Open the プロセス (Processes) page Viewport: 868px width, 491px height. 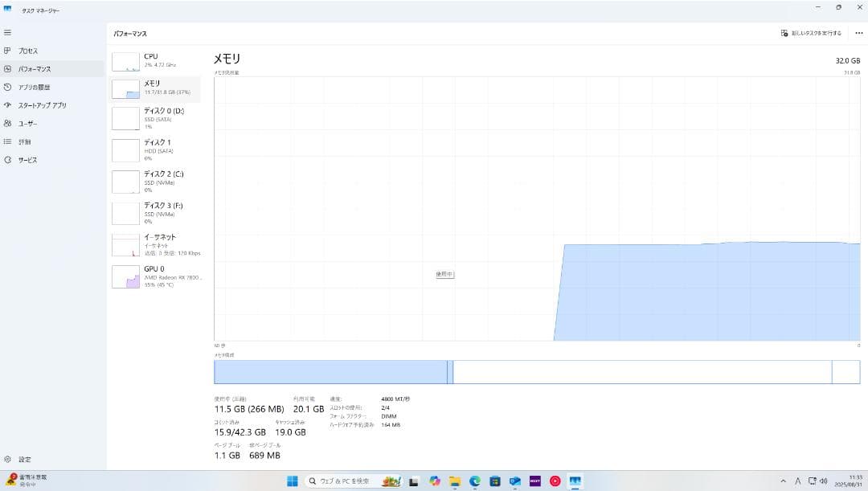pyautogui.click(x=28, y=51)
